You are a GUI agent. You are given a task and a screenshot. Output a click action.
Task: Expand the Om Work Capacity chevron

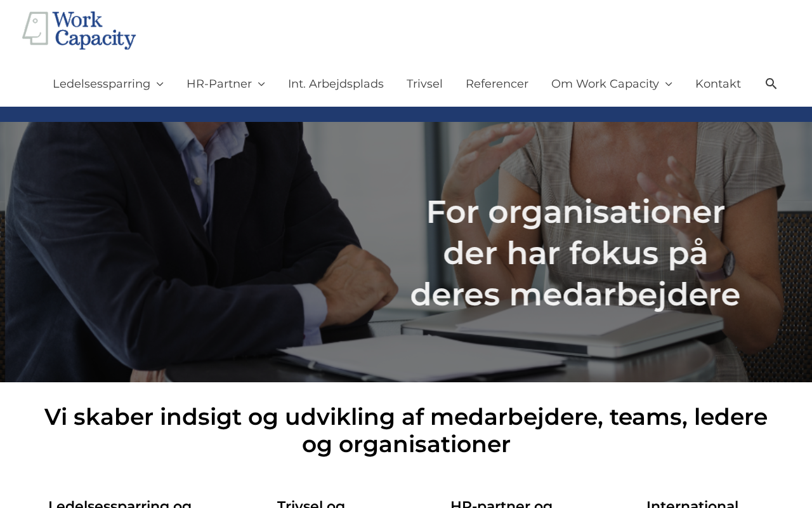click(669, 84)
